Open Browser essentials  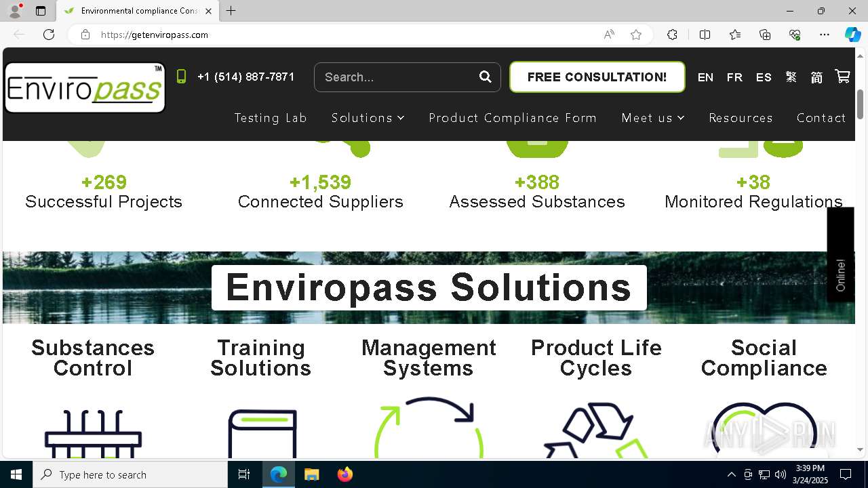pos(795,35)
